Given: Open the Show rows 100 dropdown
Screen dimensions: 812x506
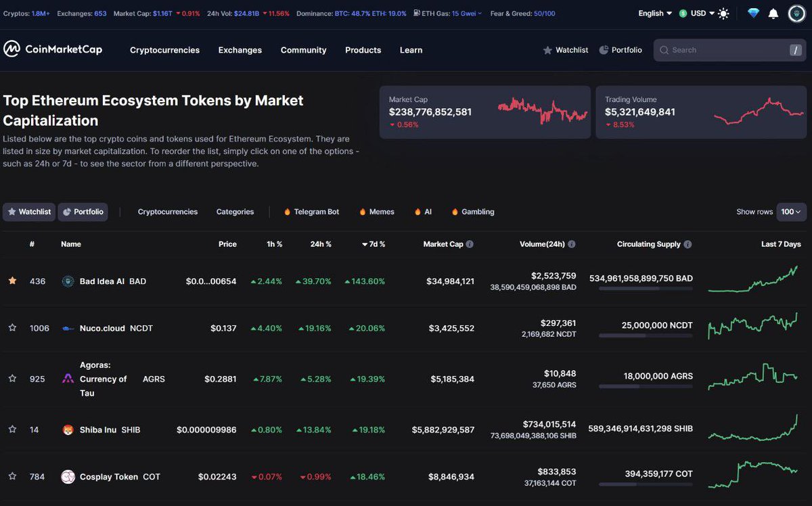Looking at the screenshot, I should [791, 212].
